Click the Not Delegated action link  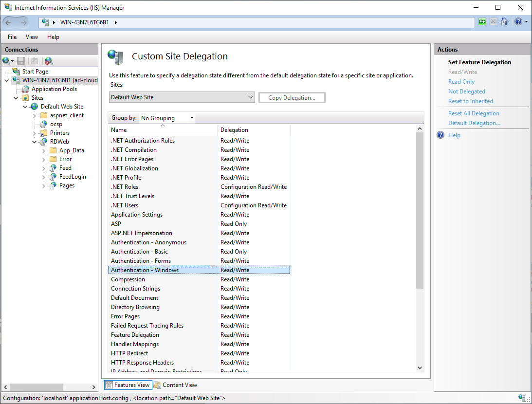pyautogui.click(x=466, y=92)
